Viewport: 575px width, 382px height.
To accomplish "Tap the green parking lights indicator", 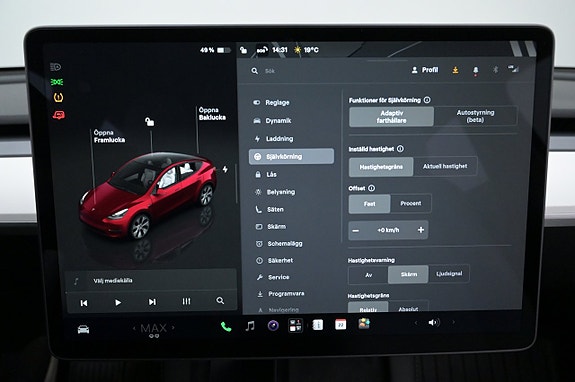I will [56, 82].
